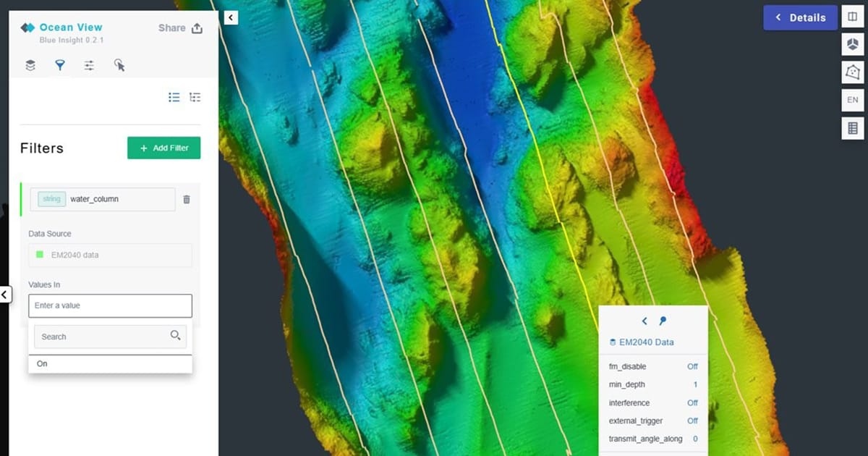868x456 pixels.
Task: Expand the collapsed side panel arrow
Action: pyautogui.click(x=4, y=295)
